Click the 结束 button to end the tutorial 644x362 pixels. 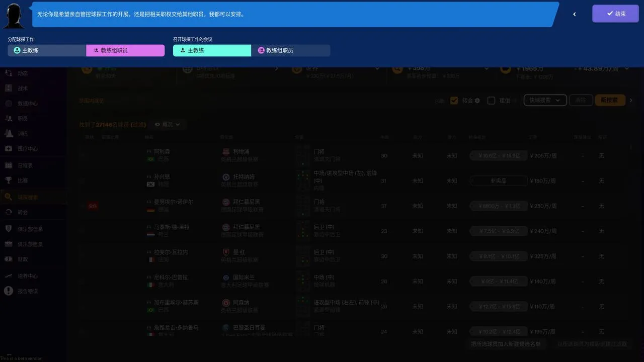pos(616,14)
